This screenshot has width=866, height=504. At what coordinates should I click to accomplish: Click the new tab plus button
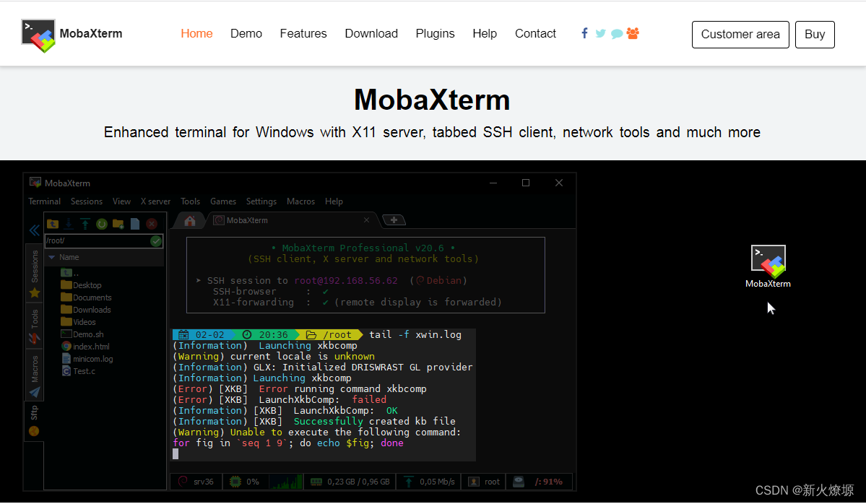pos(394,220)
